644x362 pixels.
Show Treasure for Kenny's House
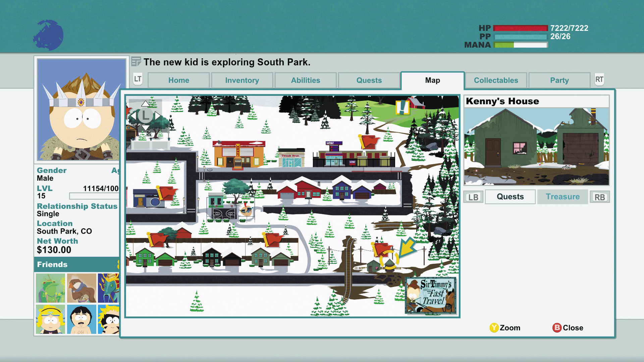click(562, 197)
